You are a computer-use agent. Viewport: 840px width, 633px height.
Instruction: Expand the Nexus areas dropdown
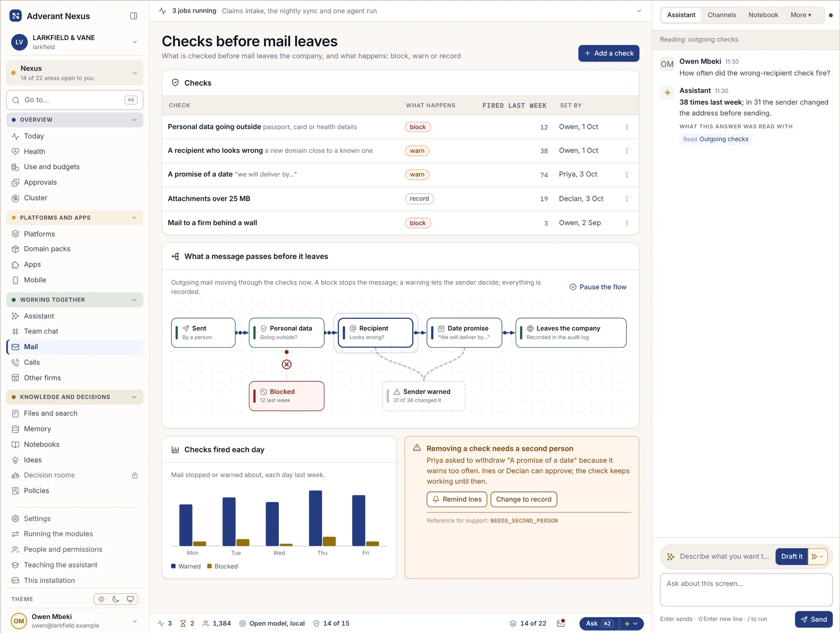coord(75,73)
